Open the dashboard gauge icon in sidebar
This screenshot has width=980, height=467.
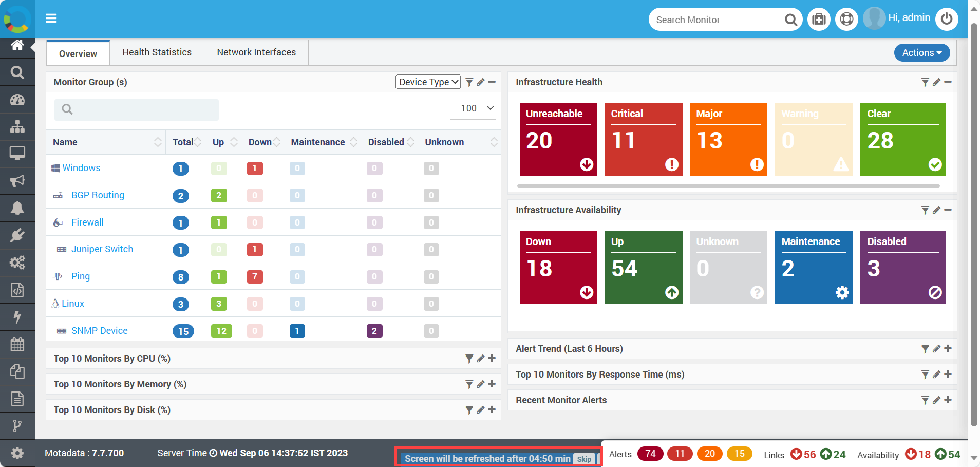click(17, 100)
